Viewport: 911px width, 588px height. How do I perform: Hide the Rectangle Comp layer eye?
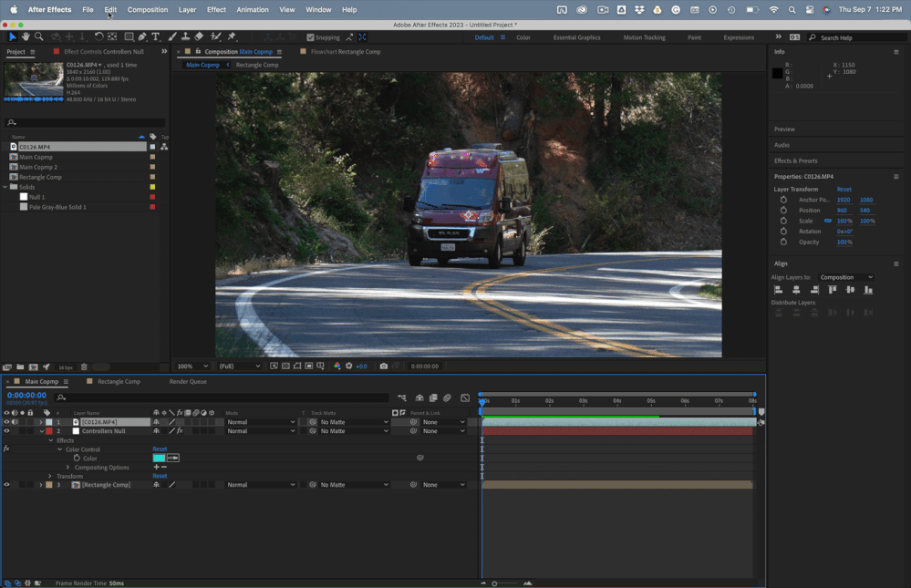point(6,485)
